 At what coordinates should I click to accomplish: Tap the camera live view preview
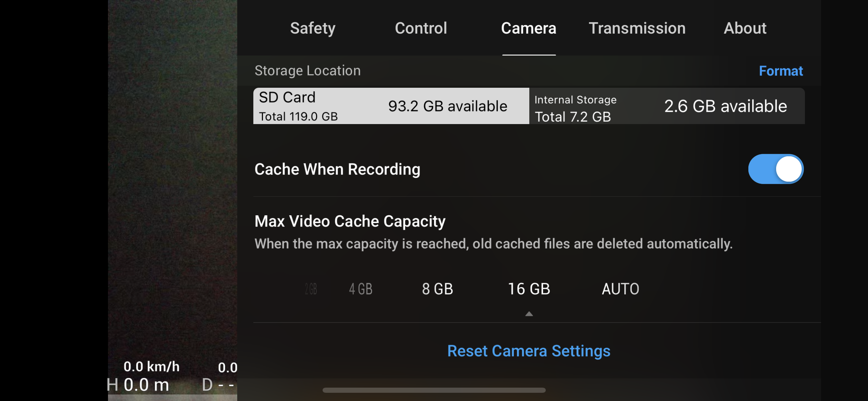pos(172,171)
